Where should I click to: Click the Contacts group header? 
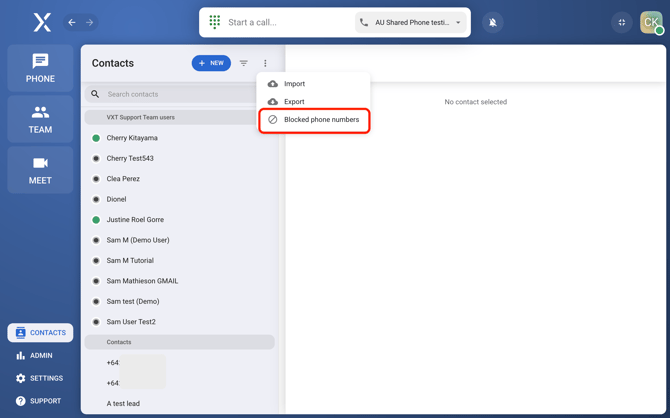[179, 342]
